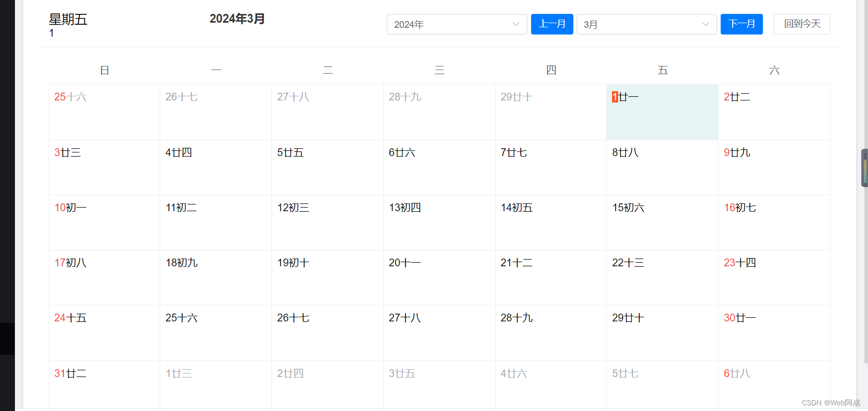868x411 pixels.
Task: Select date 15初六
Action: [x=662, y=222]
